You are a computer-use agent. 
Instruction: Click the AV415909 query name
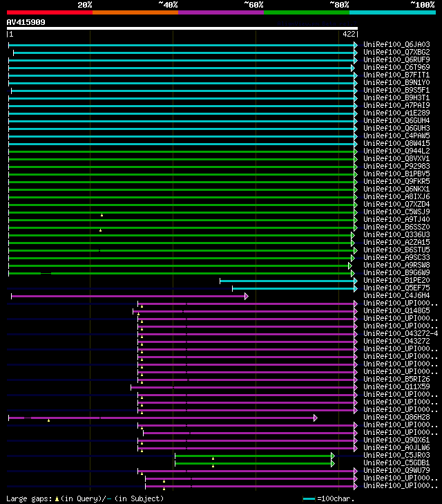coord(26,23)
